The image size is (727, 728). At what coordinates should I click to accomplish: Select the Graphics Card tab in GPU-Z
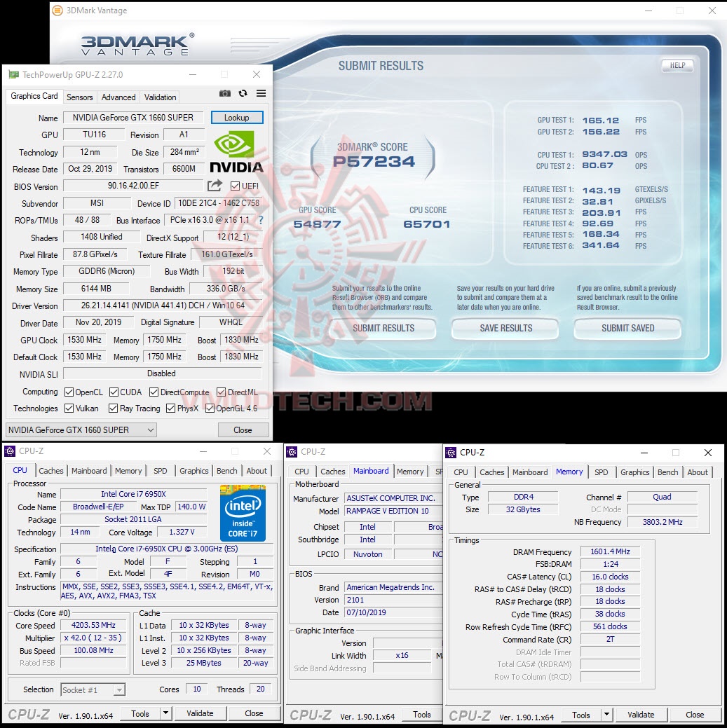(x=34, y=96)
